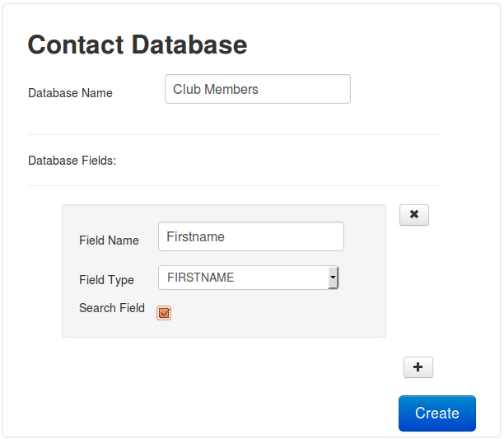Viewport: 504px width, 439px height.
Task: Add a new database field with plus button
Action: 418,367
